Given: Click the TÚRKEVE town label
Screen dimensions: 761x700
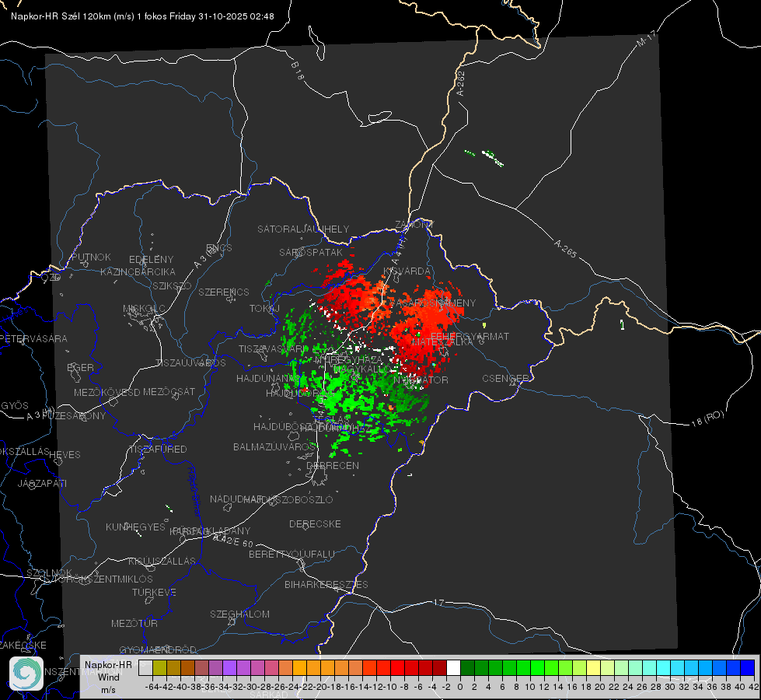Looking at the screenshot, I should (155, 592).
